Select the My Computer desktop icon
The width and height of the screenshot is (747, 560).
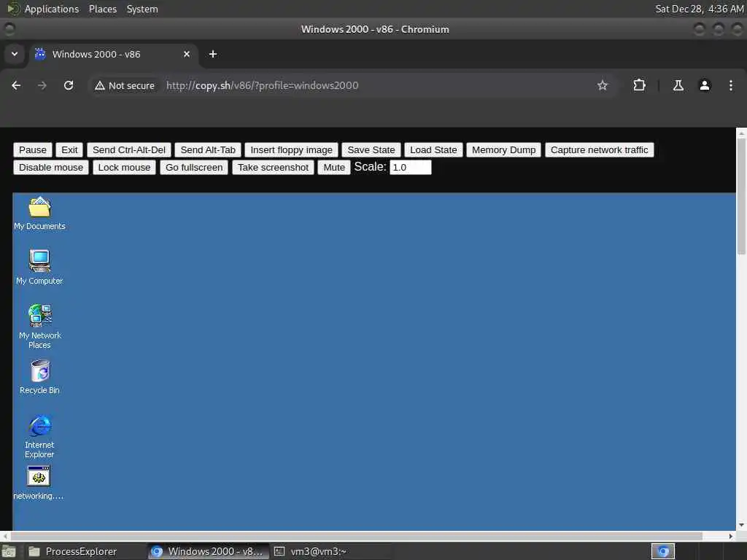39,267
